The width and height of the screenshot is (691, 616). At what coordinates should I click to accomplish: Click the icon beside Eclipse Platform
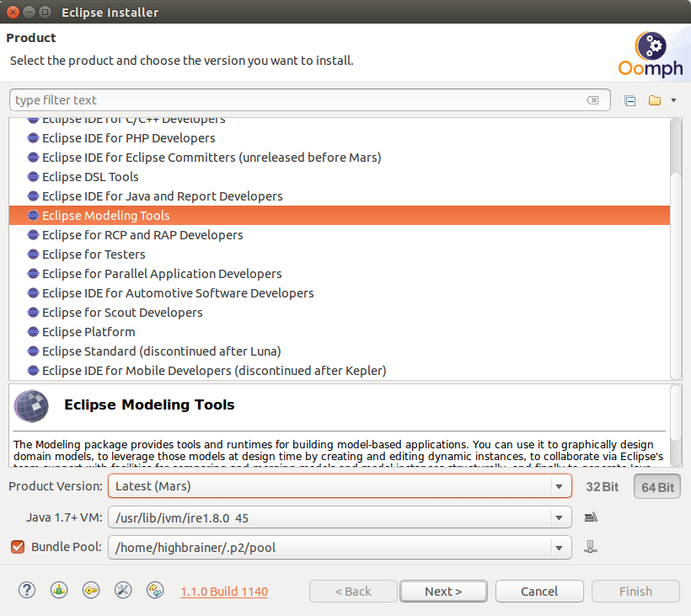(x=33, y=332)
